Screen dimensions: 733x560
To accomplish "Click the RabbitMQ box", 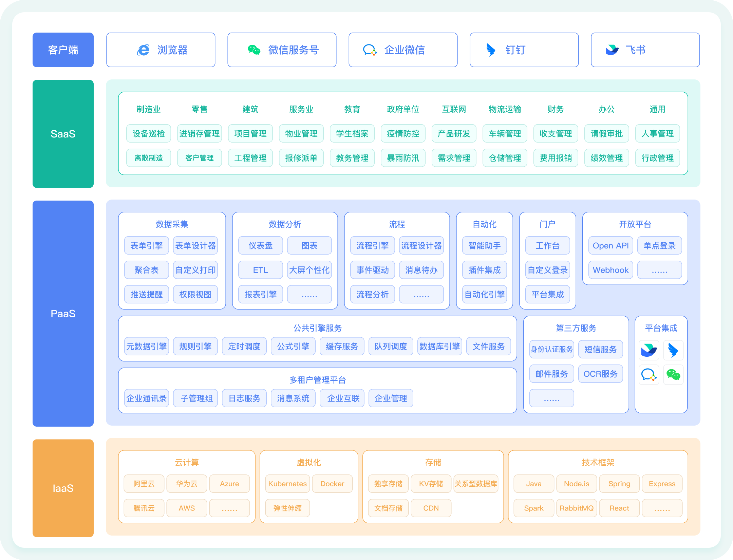I will 577,508.
